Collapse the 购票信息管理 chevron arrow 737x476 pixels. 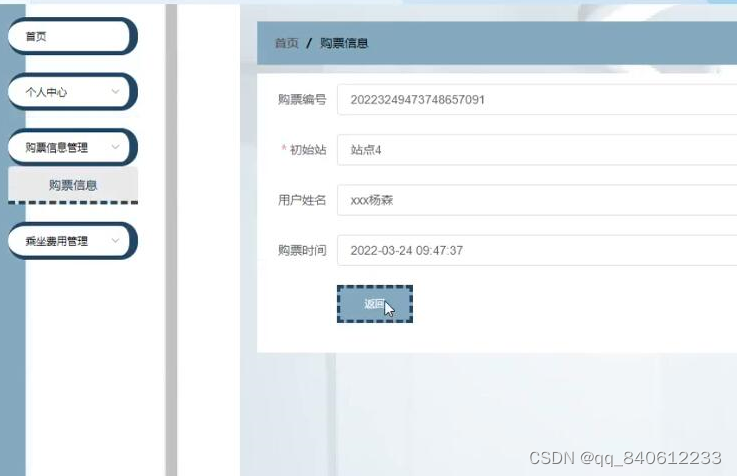[115, 147]
